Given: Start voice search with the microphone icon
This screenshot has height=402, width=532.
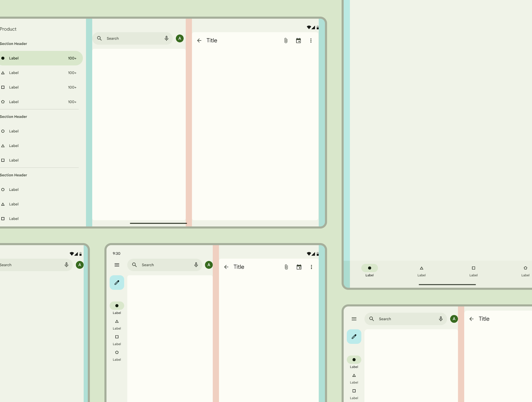Looking at the screenshot, I should click(x=167, y=38).
